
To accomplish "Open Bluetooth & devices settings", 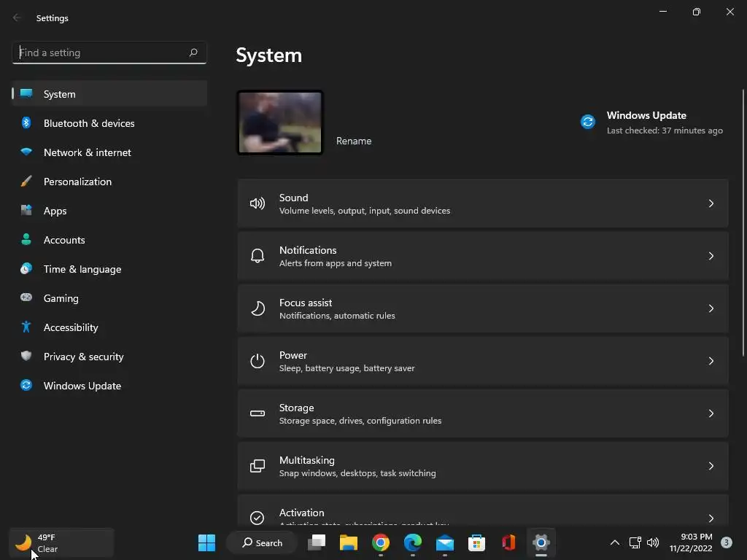I will (109, 122).
